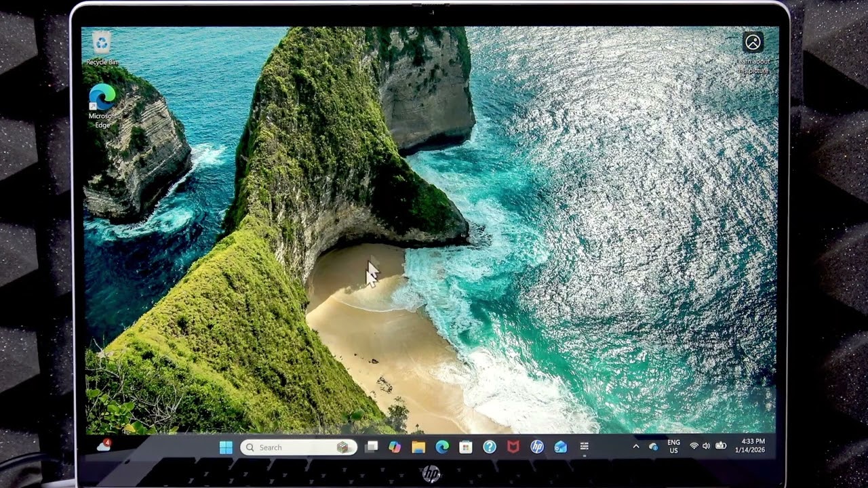868x488 pixels.
Task: Click the OneDrive cloud tray icon
Action: pos(654,447)
